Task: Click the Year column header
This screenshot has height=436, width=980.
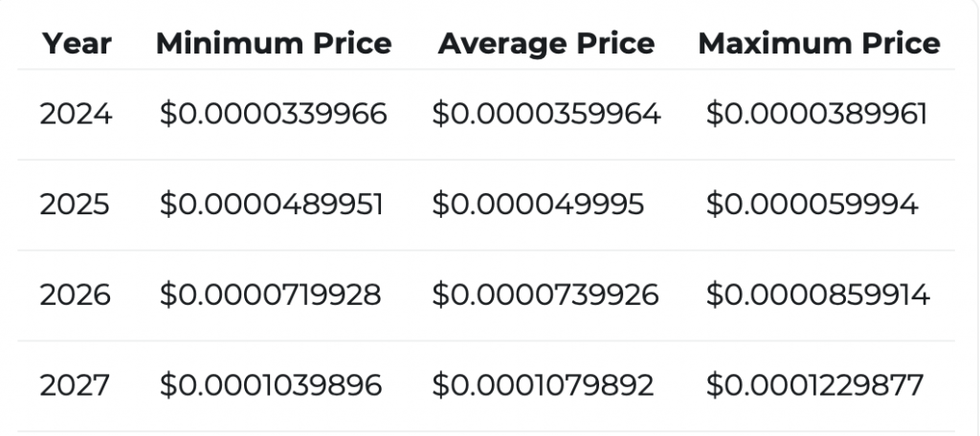Action: pyautogui.click(x=77, y=44)
